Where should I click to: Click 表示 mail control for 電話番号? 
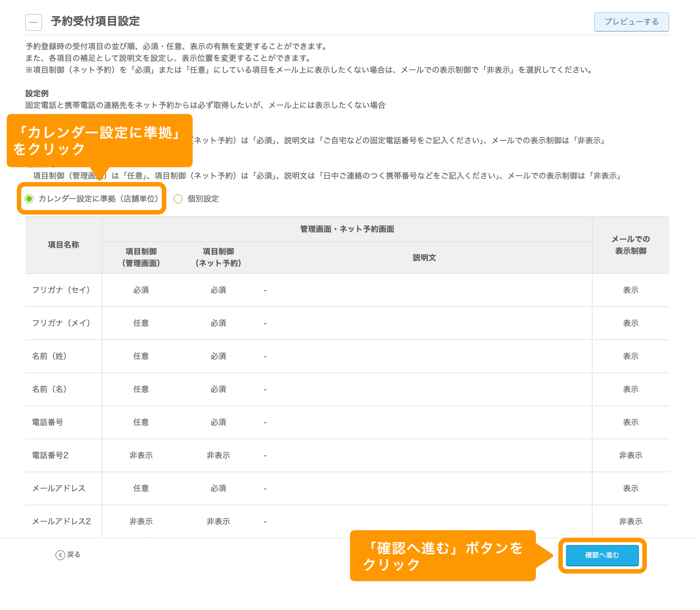click(x=631, y=422)
